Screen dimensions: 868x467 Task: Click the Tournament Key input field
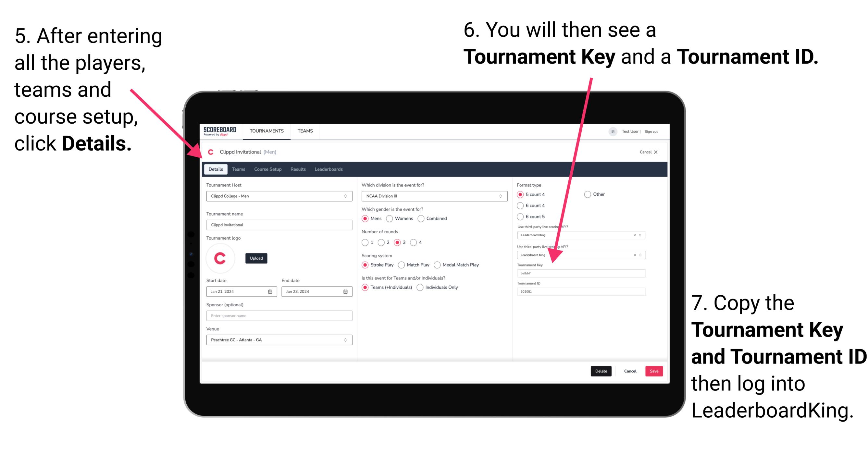click(583, 273)
